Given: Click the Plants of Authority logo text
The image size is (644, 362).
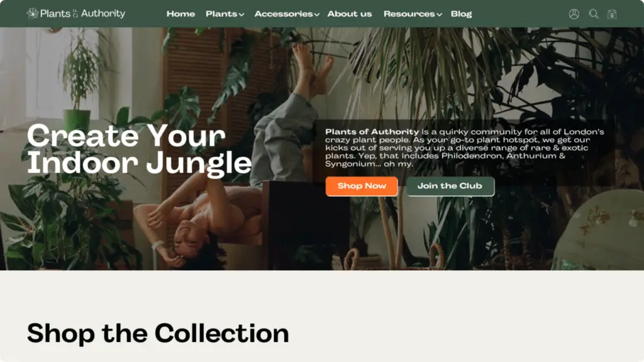Looking at the screenshot, I should (x=82, y=14).
